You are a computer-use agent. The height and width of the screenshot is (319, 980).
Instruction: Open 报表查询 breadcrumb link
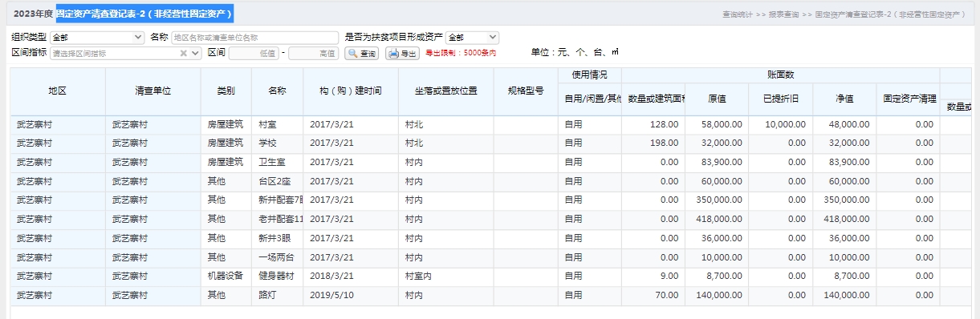[x=784, y=14]
